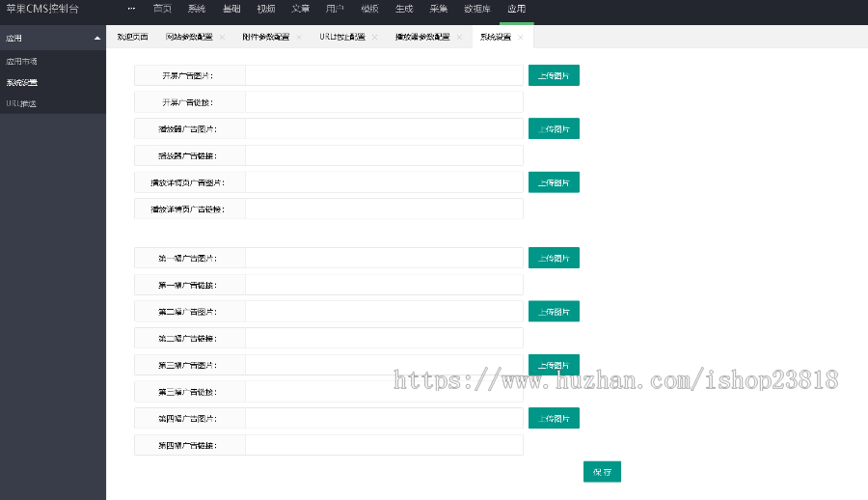Open the 数据库 top menu
Viewport: 868px width, 500px height.
click(477, 9)
